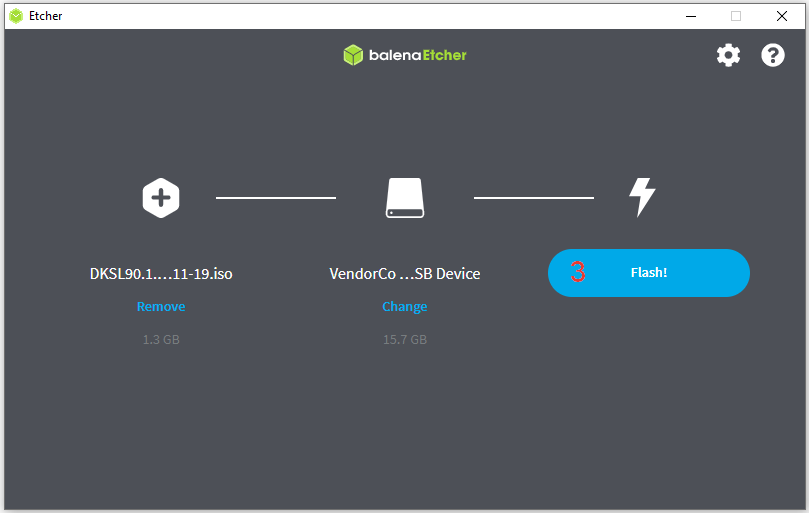The image size is (809, 513).
Task: Start flashing with the Flash! button
Action: (649, 273)
